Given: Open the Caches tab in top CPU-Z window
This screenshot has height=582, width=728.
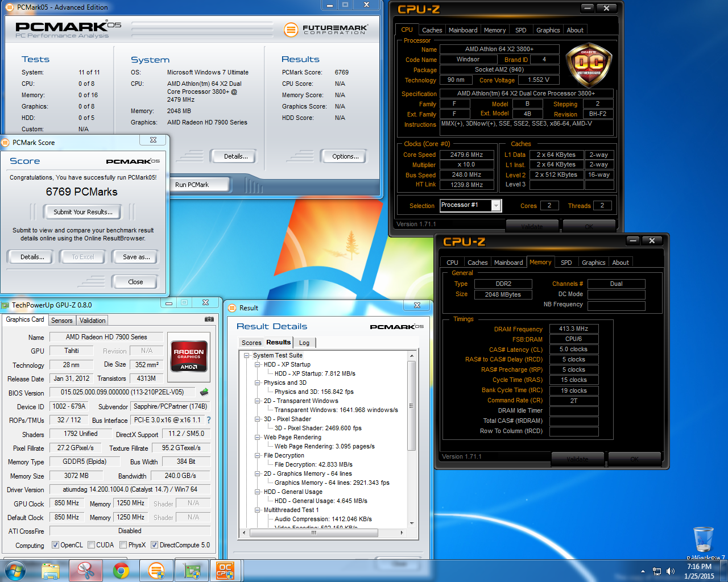Looking at the screenshot, I should tap(432, 30).
